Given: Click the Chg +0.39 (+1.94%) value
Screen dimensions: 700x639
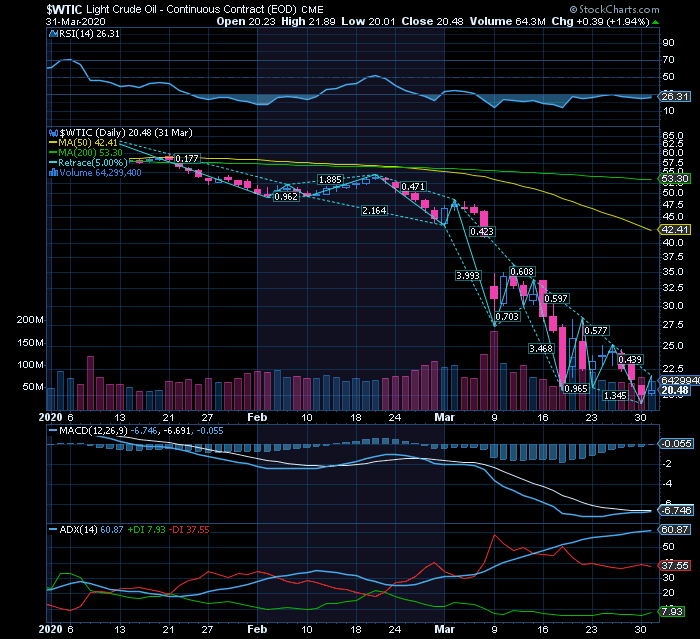Looking at the screenshot, I should click(x=600, y=21).
